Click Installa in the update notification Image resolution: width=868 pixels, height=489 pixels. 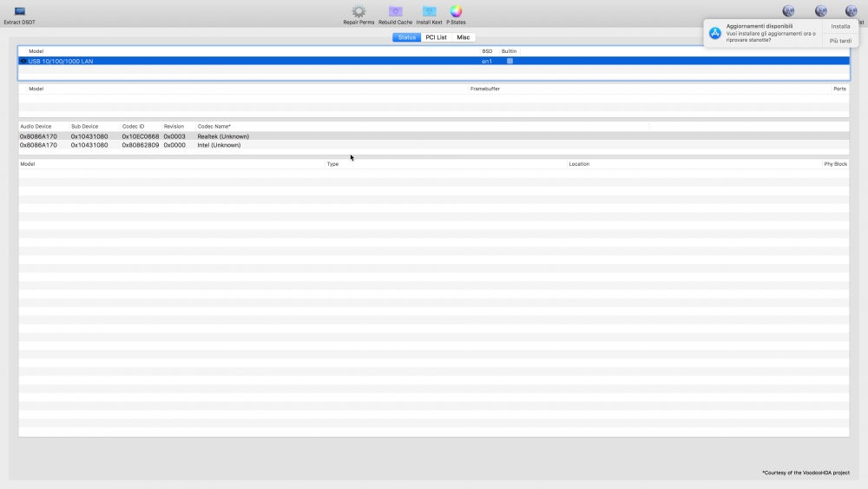click(x=840, y=27)
